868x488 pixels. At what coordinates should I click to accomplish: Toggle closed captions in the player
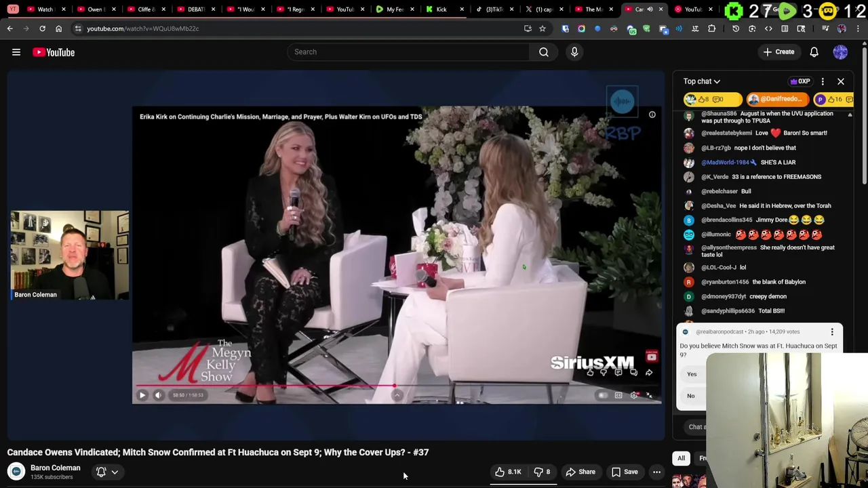(x=618, y=395)
